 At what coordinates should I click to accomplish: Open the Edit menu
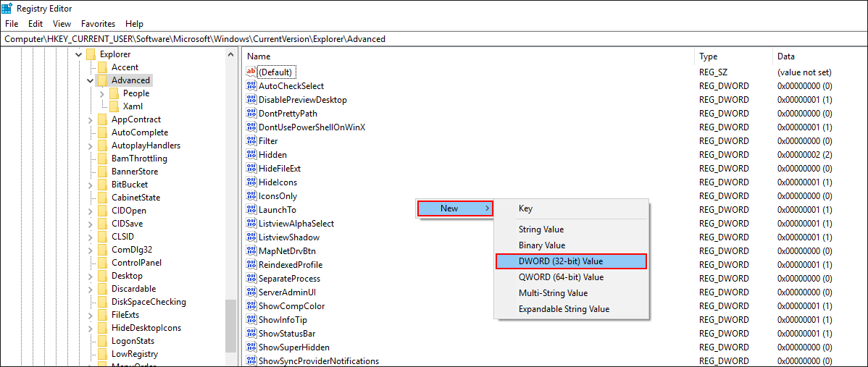tap(36, 24)
